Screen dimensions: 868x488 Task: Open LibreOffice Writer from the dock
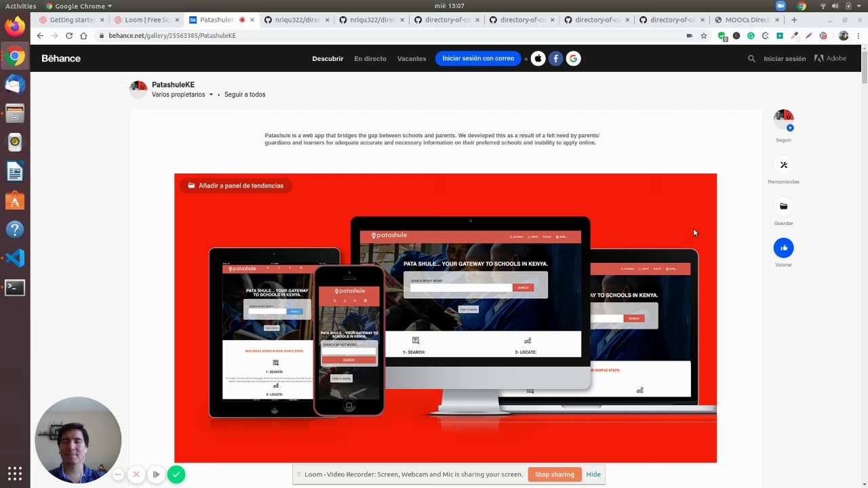15,171
